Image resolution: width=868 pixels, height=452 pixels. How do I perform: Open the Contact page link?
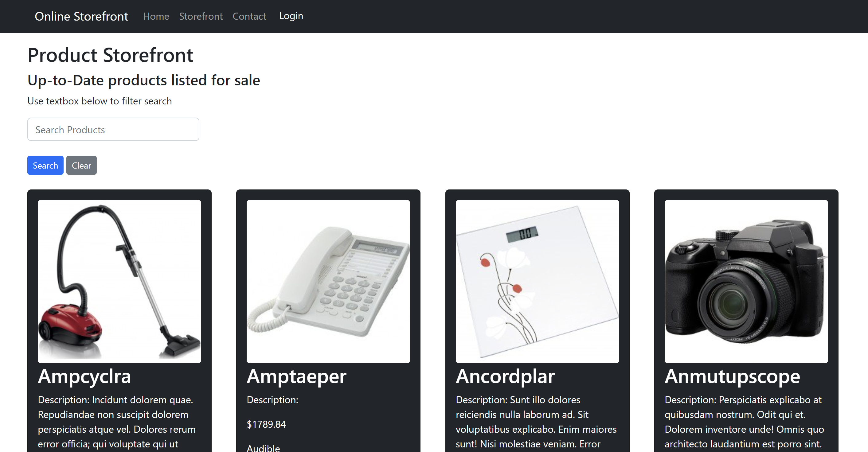point(249,16)
